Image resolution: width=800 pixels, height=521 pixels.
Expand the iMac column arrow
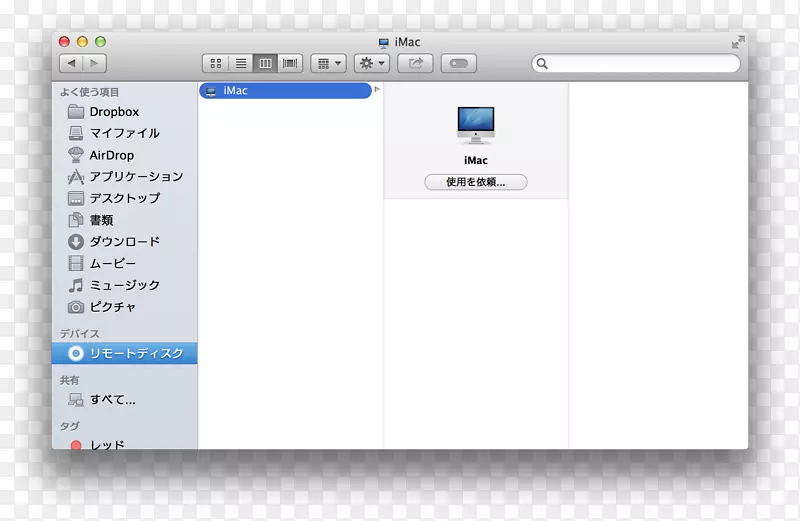377,90
